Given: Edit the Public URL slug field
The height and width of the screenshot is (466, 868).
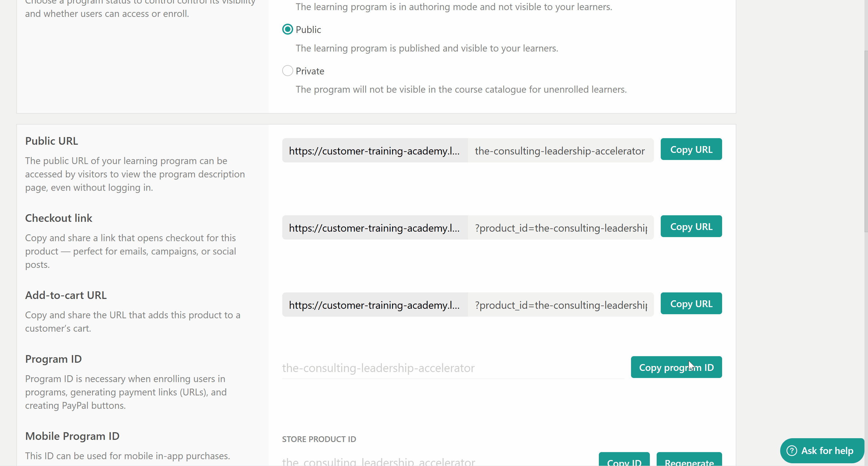Looking at the screenshot, I should click(x=560, y=150).
